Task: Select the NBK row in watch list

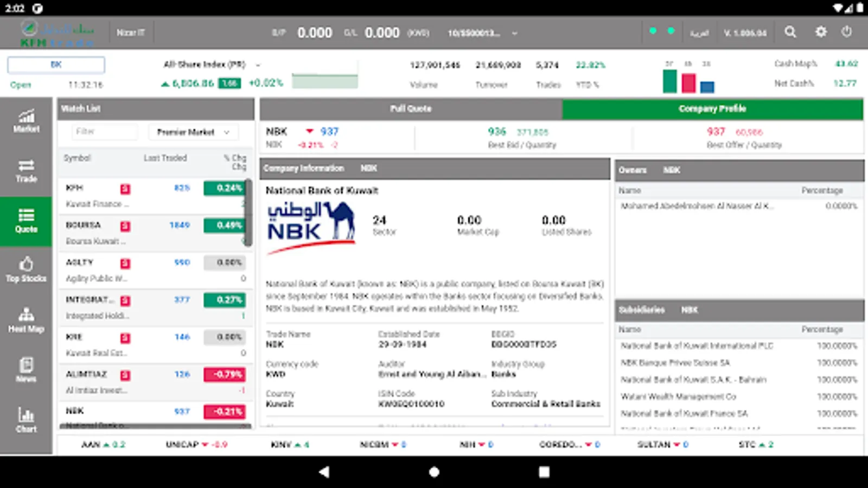Action: point(155,416)
